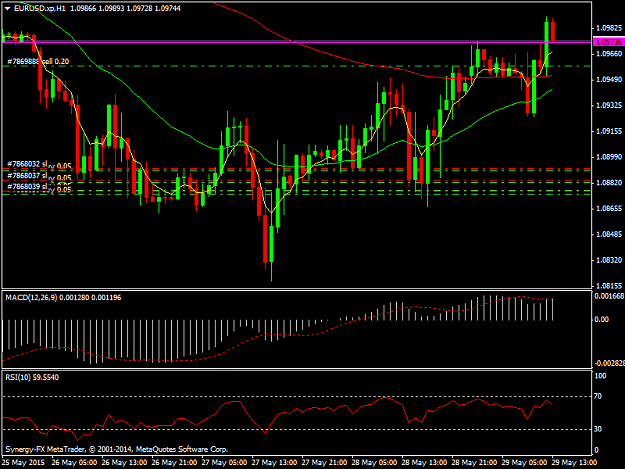Click the 1.08485 price axis label
625x469 pixels.
click(x=609, y=234)
